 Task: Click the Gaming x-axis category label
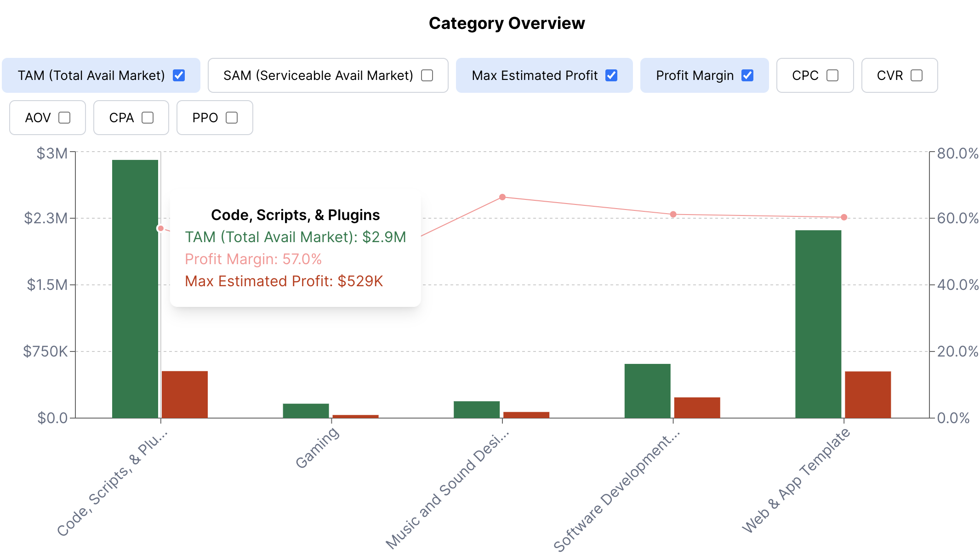(x=317, y=448)
